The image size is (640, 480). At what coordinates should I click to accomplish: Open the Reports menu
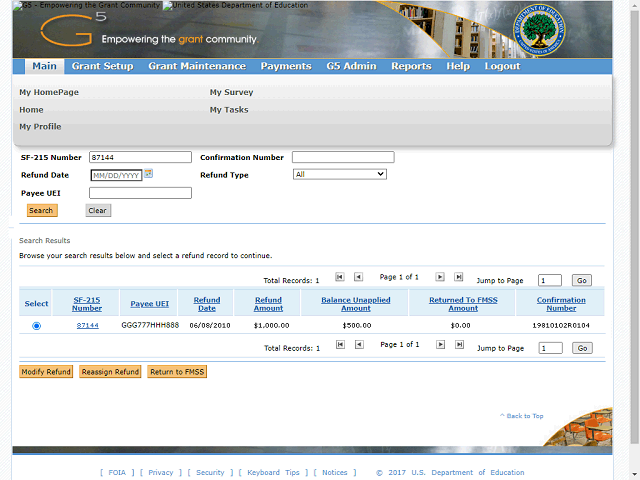(x=411, y=66)
